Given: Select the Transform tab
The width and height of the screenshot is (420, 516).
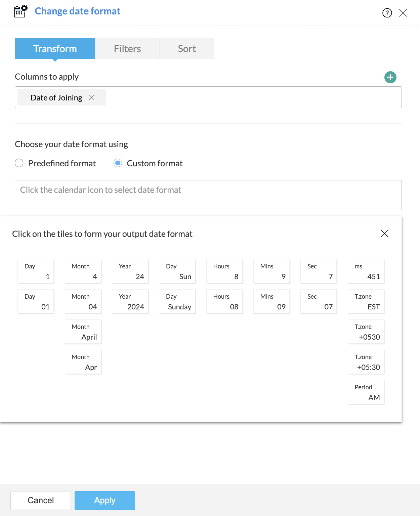Looking at the screenshot, I should [x=55, y=49].
